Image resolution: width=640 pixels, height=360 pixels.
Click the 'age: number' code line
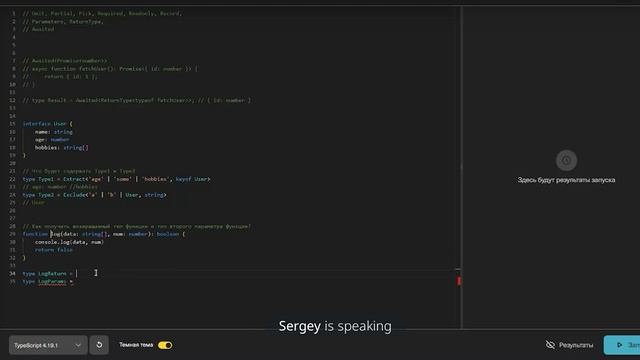[52, 140]
